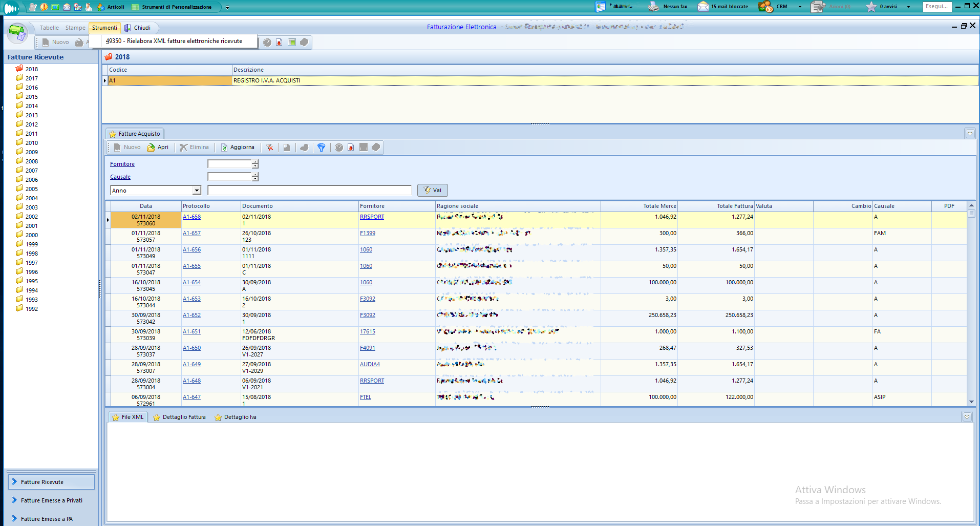The width and height of the screenshot is (980, 526).
Task: Click the CRM people icon
Action: pos(765,7)
